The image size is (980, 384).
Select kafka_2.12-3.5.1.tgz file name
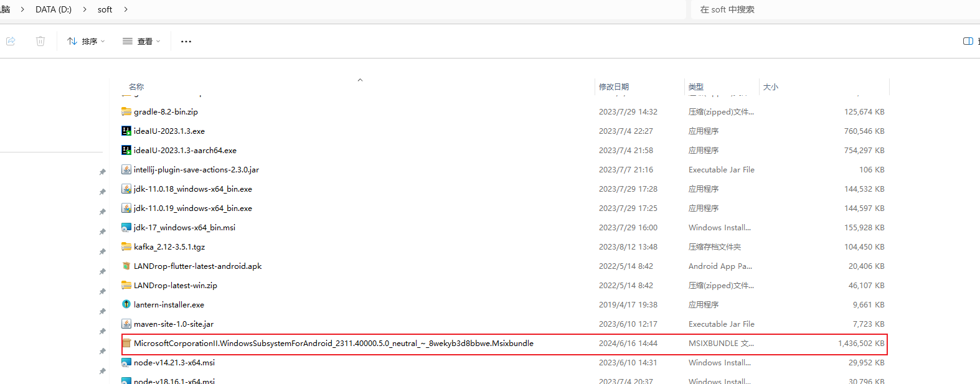169,246
